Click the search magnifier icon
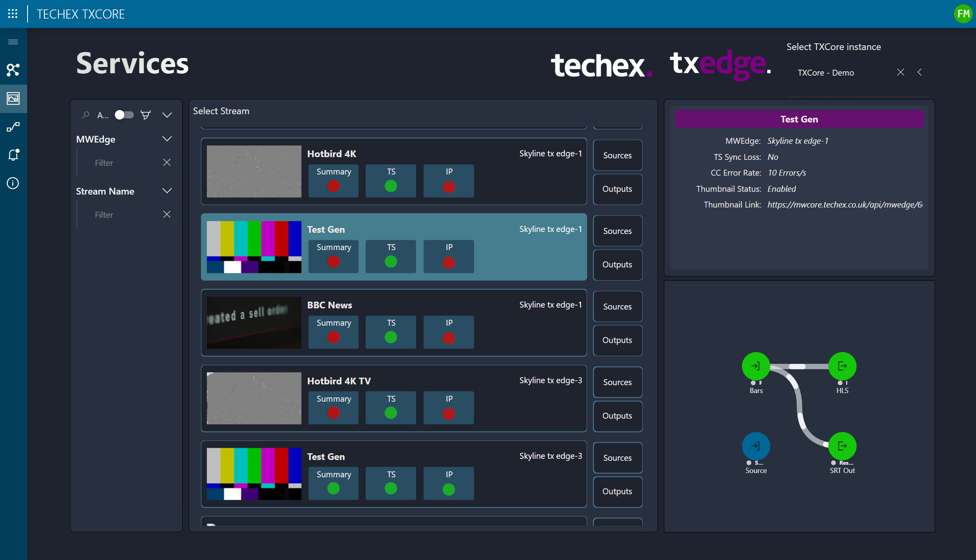 (x=85, y=115)
